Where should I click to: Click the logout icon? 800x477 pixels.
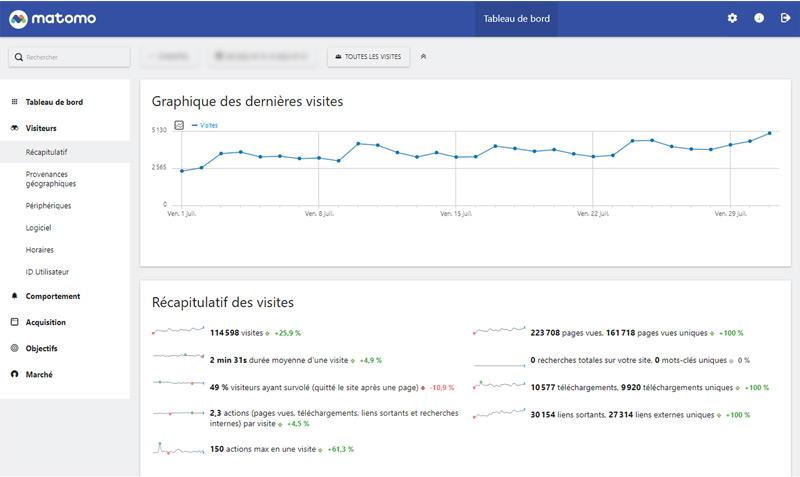[x=785, y=18]
